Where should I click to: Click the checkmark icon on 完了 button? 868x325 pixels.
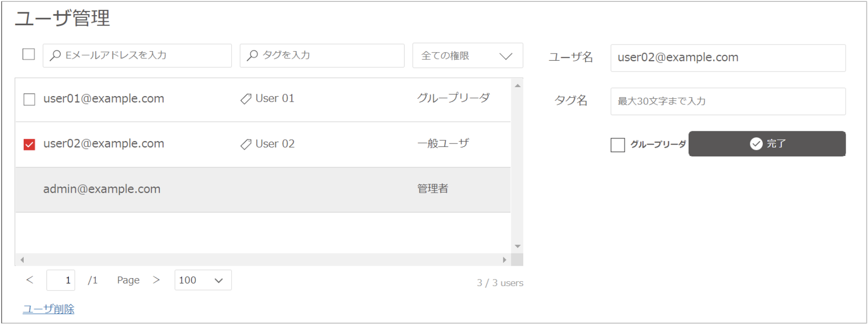coord(756,144)
